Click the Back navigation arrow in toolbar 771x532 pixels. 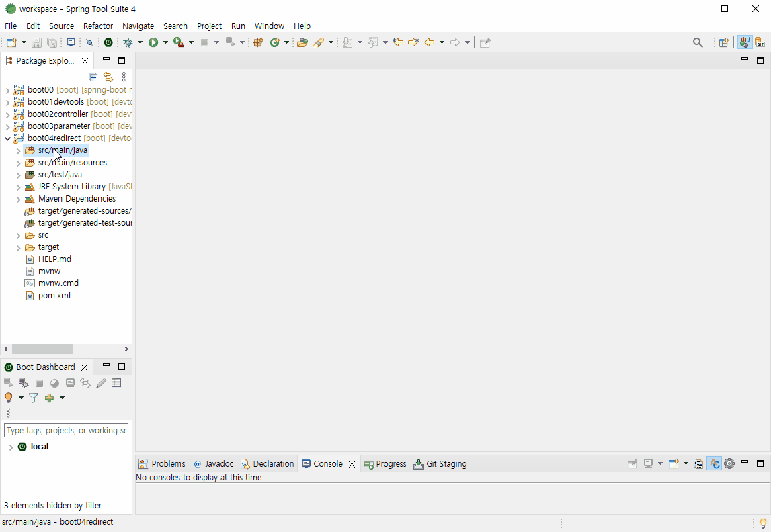pos(430,43)
